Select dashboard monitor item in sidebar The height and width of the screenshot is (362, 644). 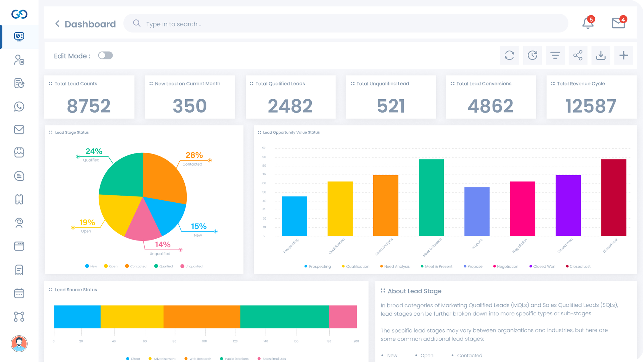(19, 37)
